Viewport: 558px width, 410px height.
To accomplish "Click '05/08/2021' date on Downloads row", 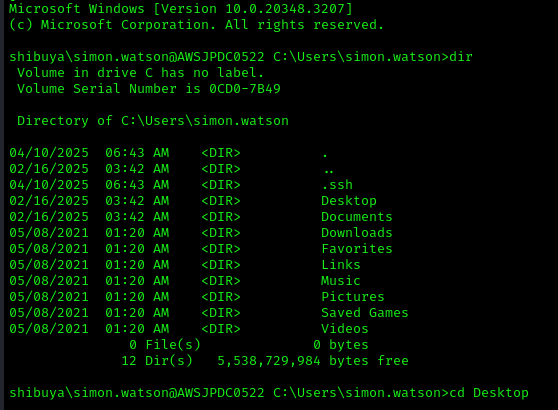I will (49, 233).
